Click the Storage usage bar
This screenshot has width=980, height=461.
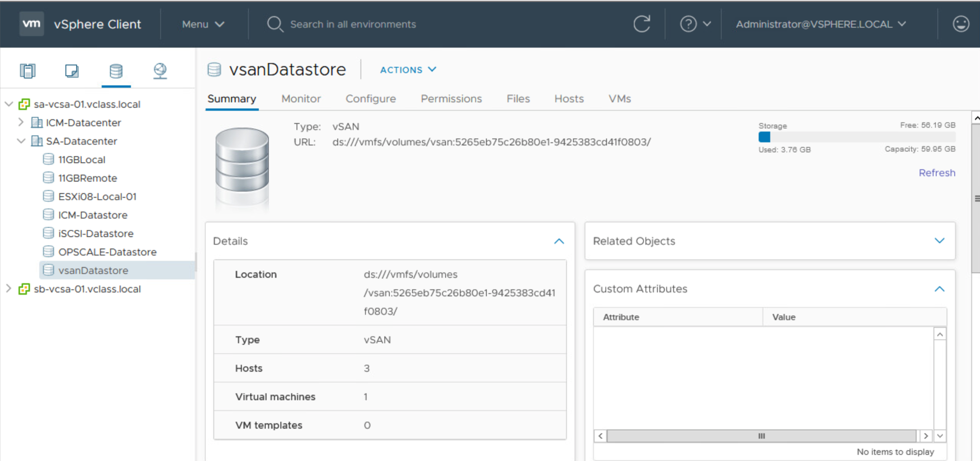coord(857,137)
